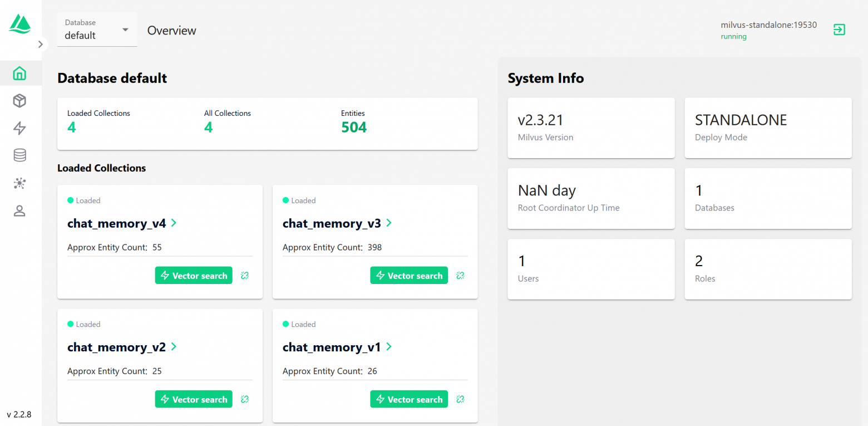Screen dimensions: 868x426
Task: Expand the left navigation sidebar
Action: [x=41, y=44]
